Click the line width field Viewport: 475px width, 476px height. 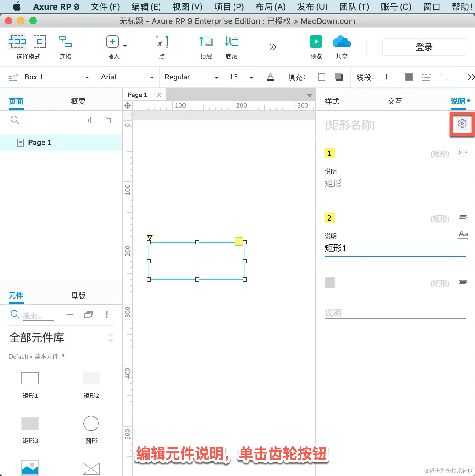390,77
